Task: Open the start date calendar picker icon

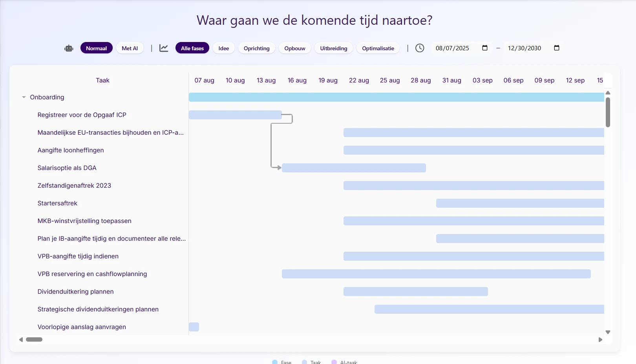Action: 485,48
